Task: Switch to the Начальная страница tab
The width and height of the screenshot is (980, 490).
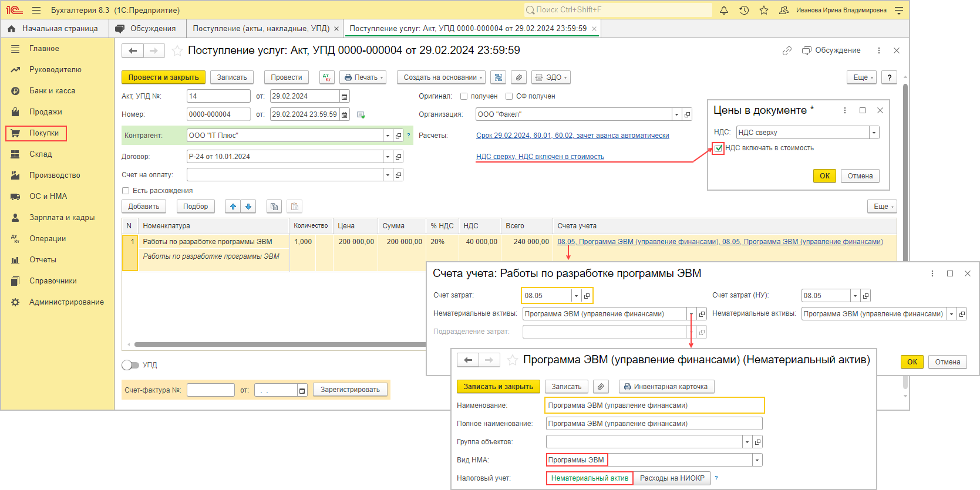Action: [53, 28]
